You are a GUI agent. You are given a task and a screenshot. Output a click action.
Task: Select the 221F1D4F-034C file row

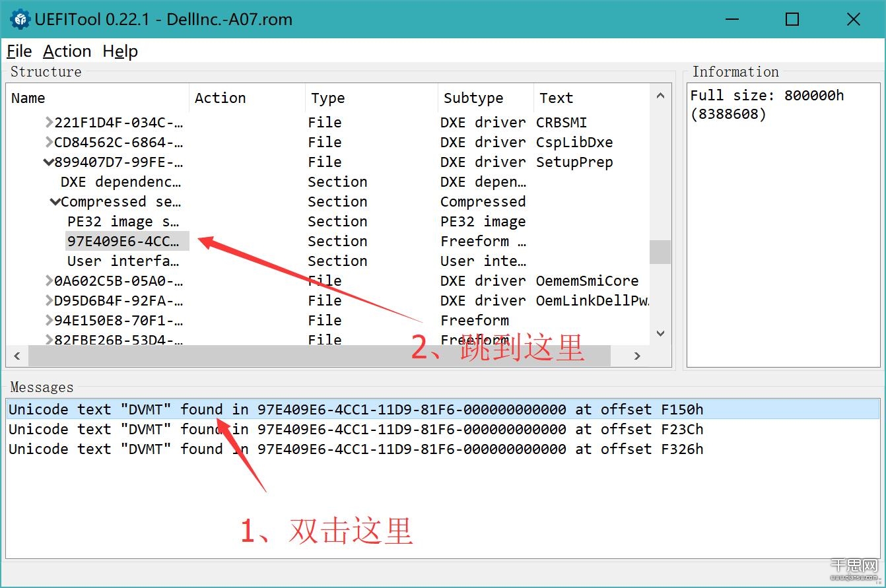pos(119,122)
